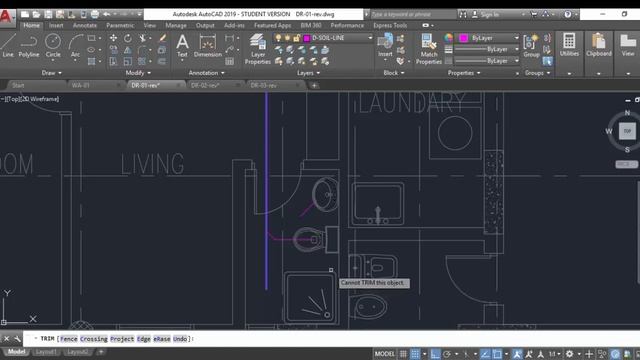Open the Clipboard panel
This screenshot has height=360, width=640.
(598, 45)
